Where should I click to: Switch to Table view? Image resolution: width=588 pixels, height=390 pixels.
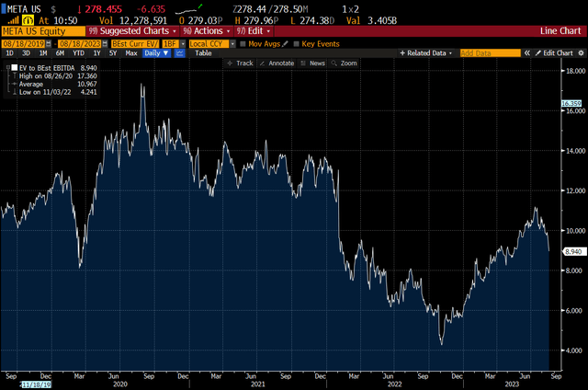tap(202, 53)
